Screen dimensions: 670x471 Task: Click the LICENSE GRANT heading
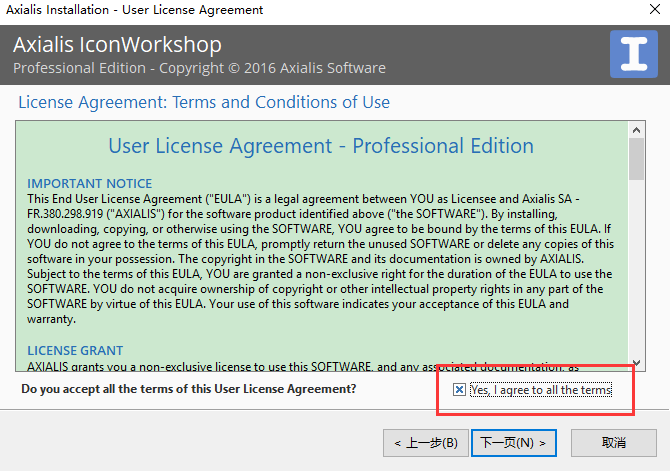pyautogui.click(x=75, y=351)
